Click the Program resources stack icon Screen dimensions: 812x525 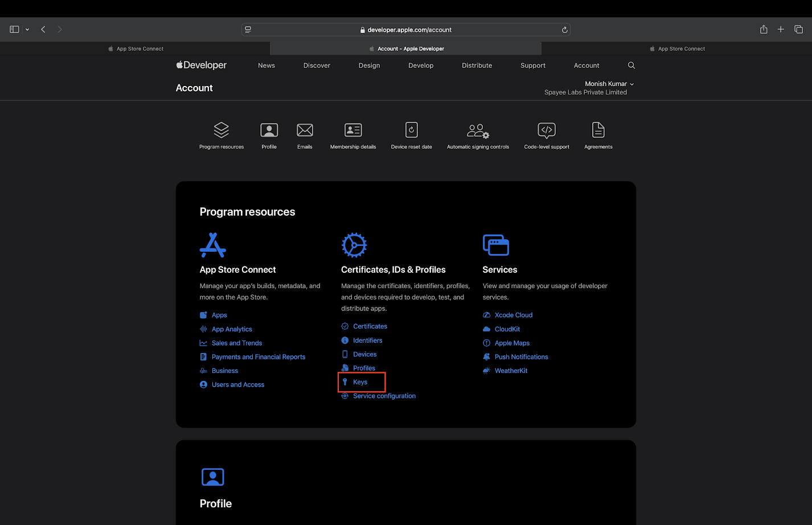[221, 130]
